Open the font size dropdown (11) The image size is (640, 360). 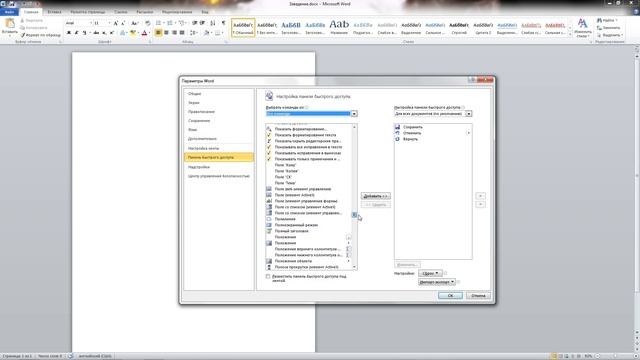click(x=109, y=23)
